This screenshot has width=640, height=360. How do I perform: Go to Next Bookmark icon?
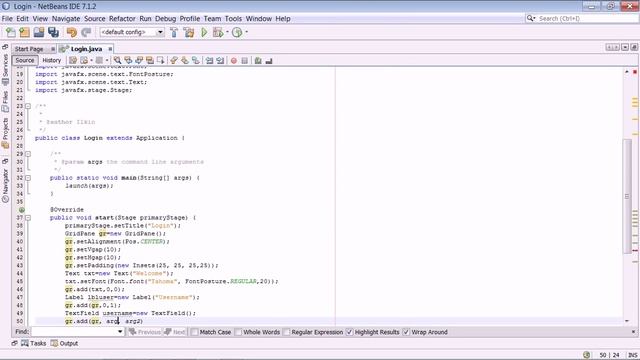pos(185,60)
